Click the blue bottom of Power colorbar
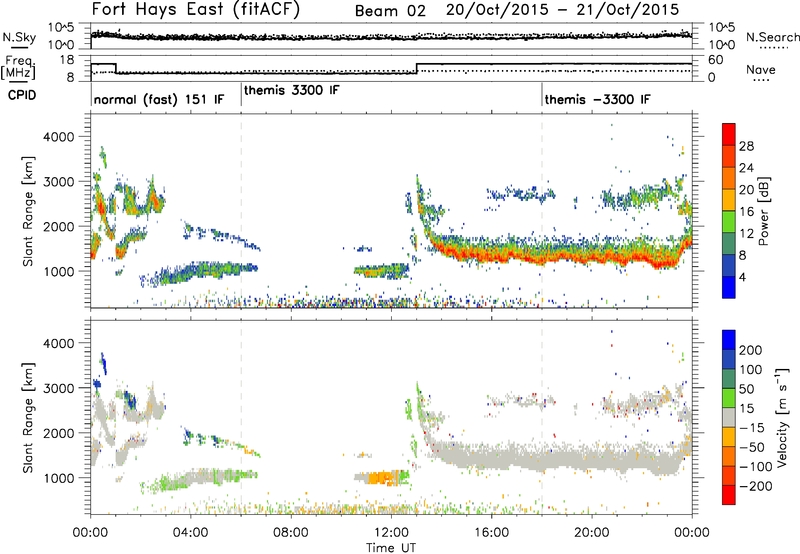Image resolution: width=800 pixels, height=554 pixels. click(x=729, y=288)
